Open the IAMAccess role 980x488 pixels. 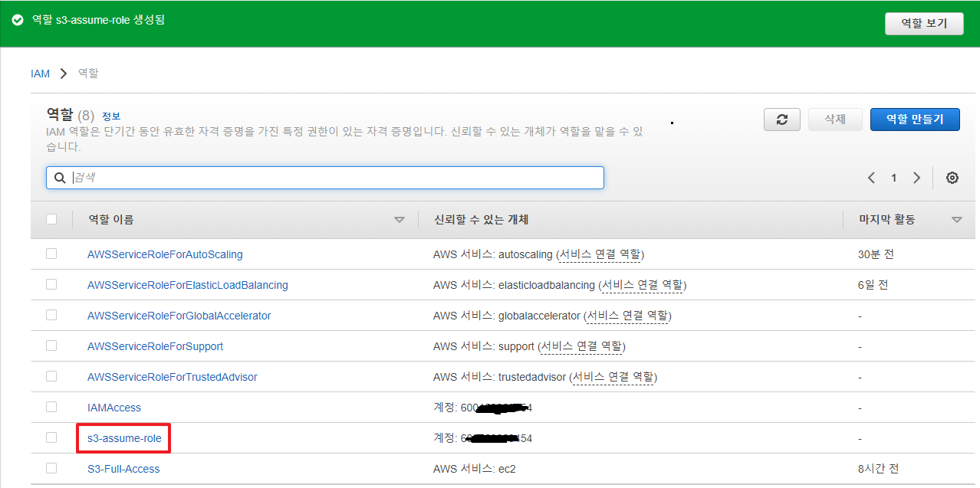(x=114, y=408)
